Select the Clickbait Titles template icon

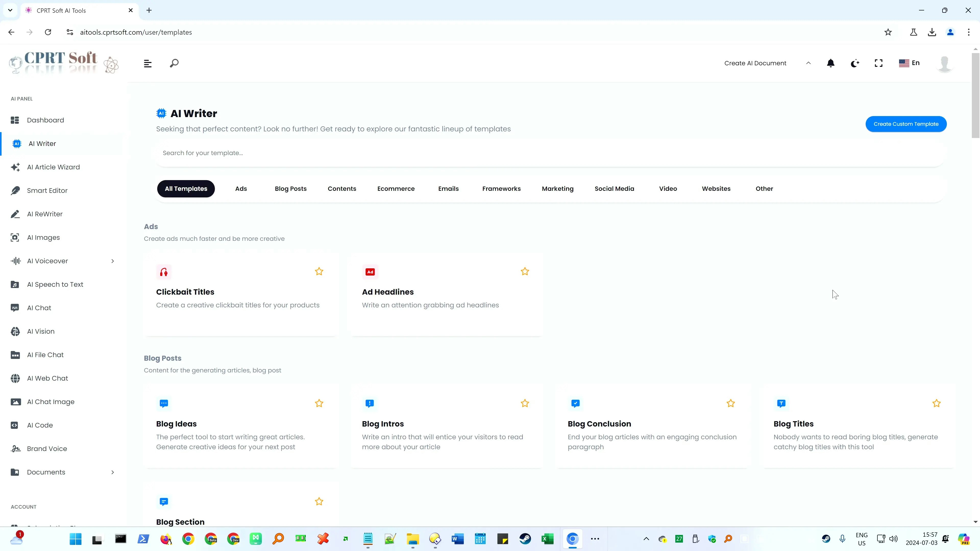coord(164,272)
